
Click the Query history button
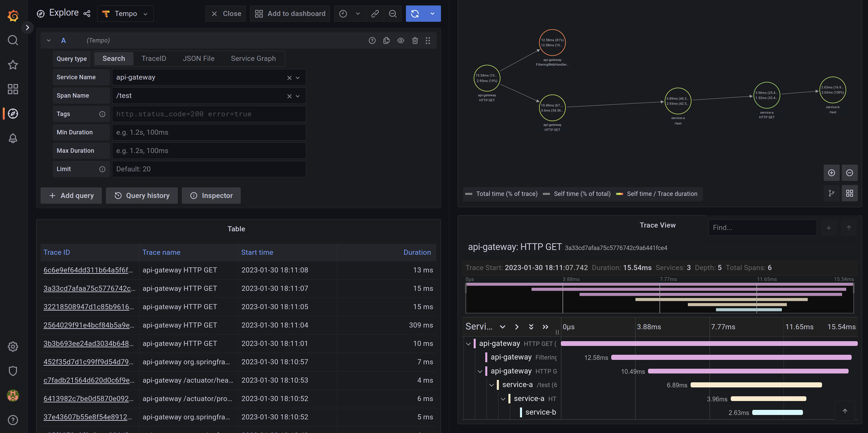coord(142,196)
